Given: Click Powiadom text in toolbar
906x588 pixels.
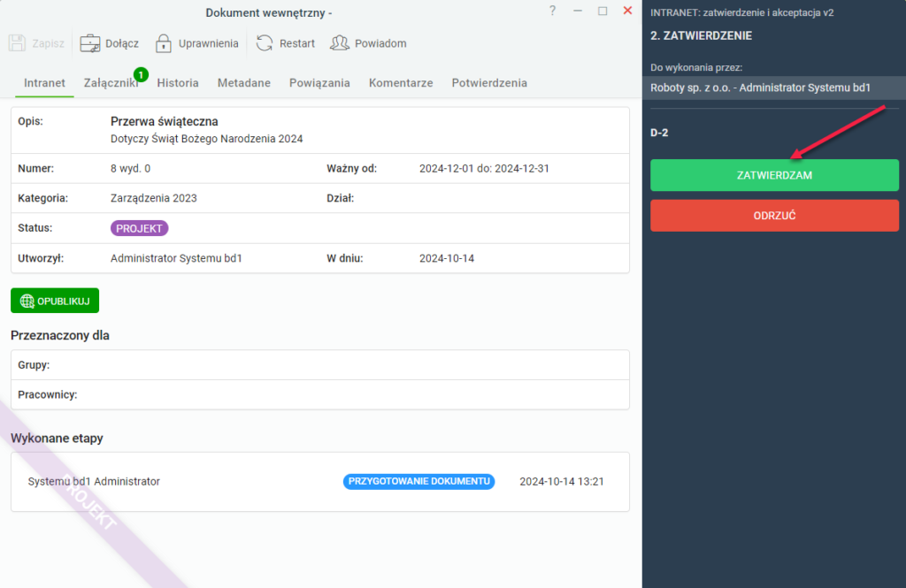Looking at the screenshot, I should click(380, 43).
